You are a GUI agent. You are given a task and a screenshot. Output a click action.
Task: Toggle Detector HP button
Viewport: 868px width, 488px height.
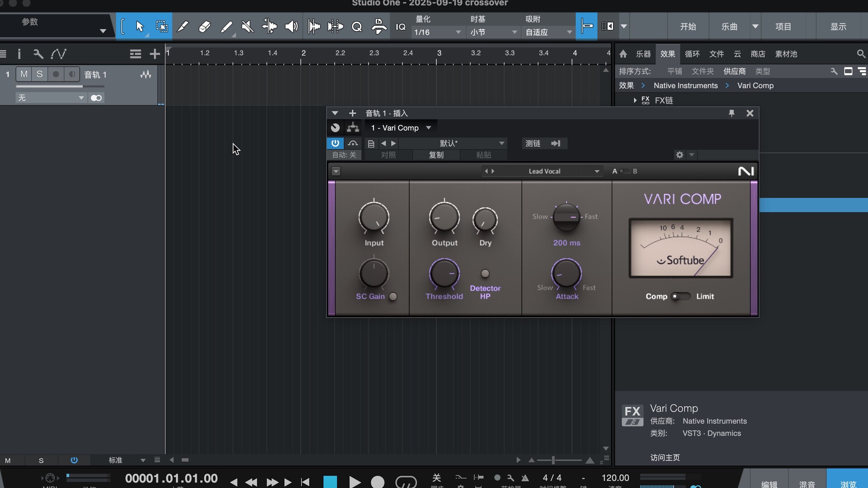485,273
